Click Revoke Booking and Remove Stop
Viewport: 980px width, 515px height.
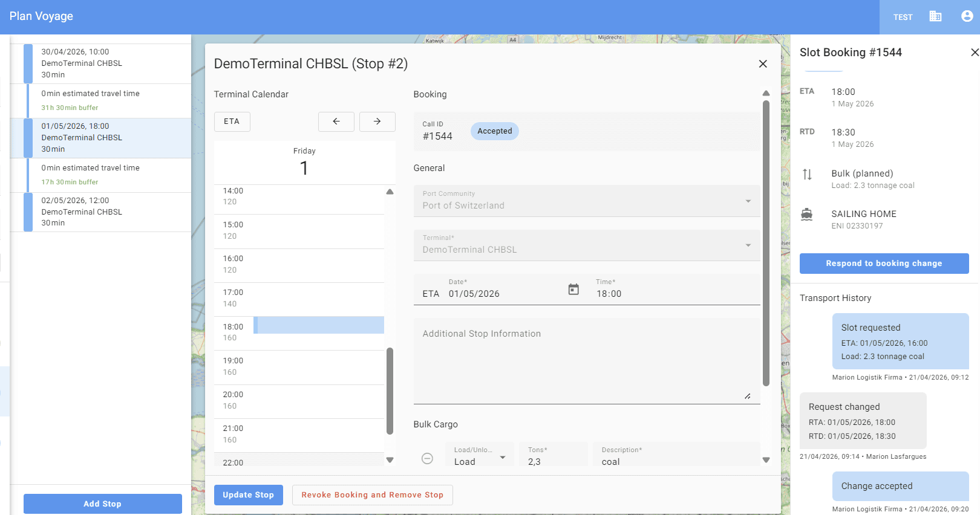tap(373, 495)
